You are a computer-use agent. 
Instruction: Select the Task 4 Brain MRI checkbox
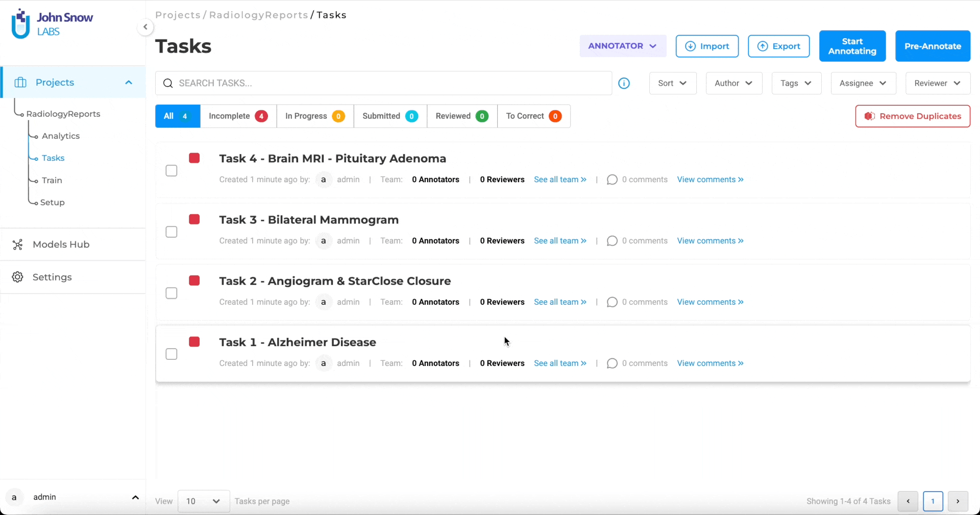point(171,170)
